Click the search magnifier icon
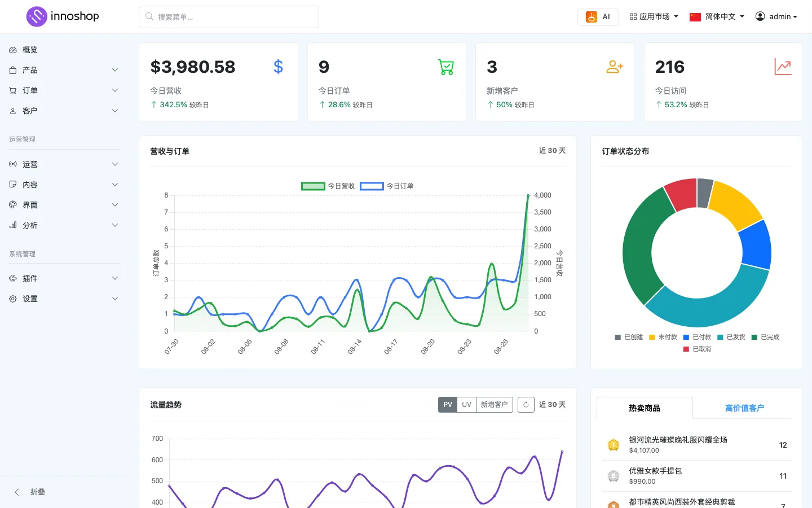The image size is (812, 508). [x=149, y=17]
